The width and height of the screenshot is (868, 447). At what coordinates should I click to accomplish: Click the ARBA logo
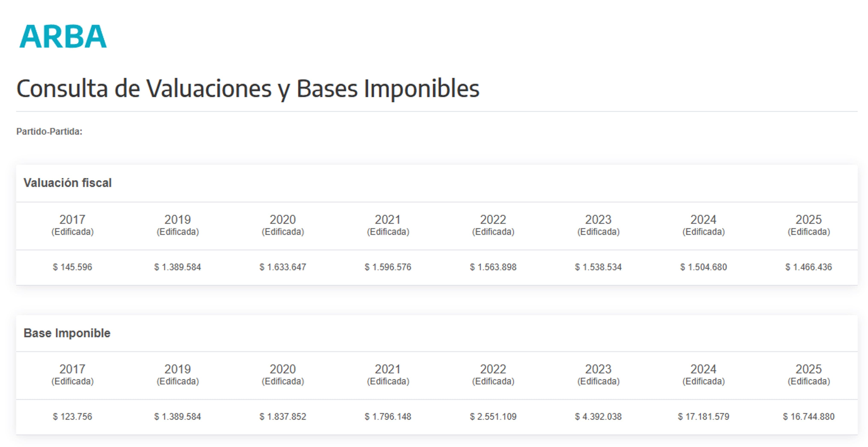coord(63,36)
